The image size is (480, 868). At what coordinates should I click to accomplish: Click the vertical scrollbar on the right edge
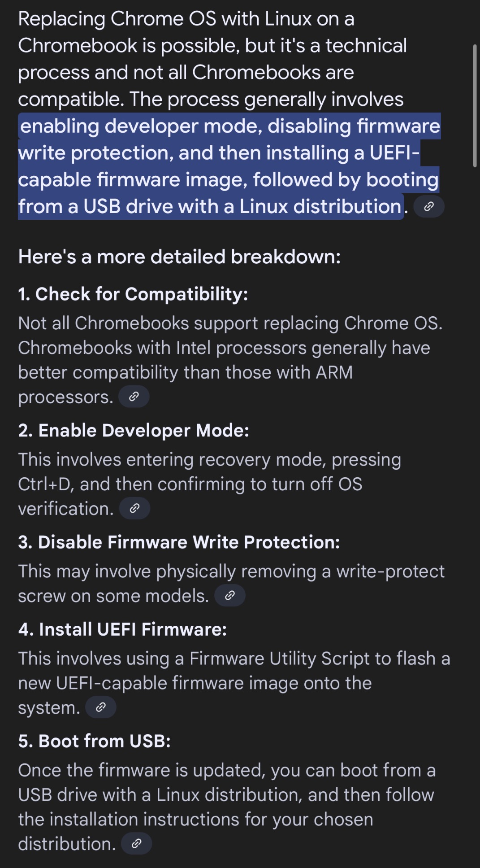point(475,106)
